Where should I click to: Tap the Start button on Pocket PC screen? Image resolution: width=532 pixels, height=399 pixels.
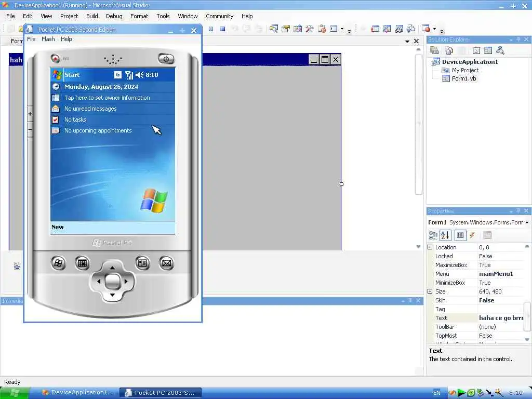tap(66, 75)
